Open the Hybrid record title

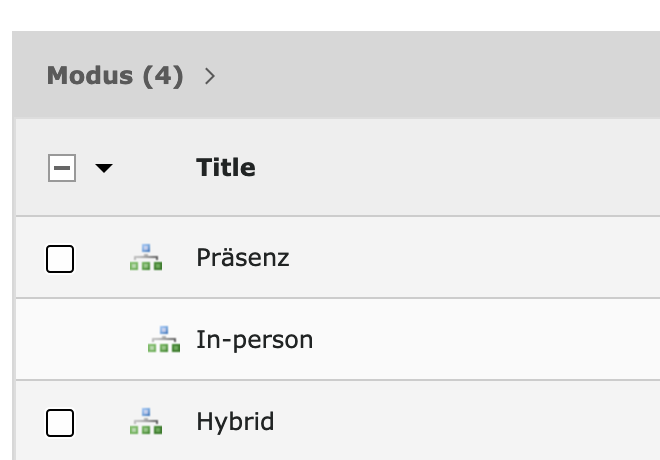click(235, 421)
